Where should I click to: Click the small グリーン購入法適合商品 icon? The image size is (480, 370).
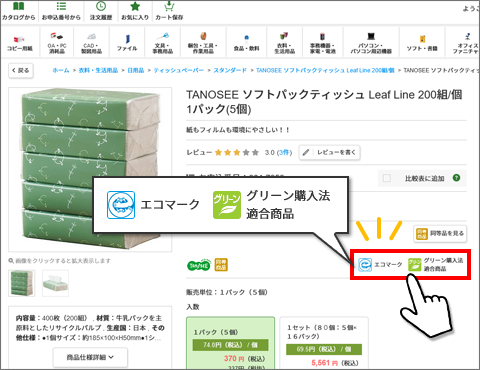pyautogui.click(x=415, y=265)
